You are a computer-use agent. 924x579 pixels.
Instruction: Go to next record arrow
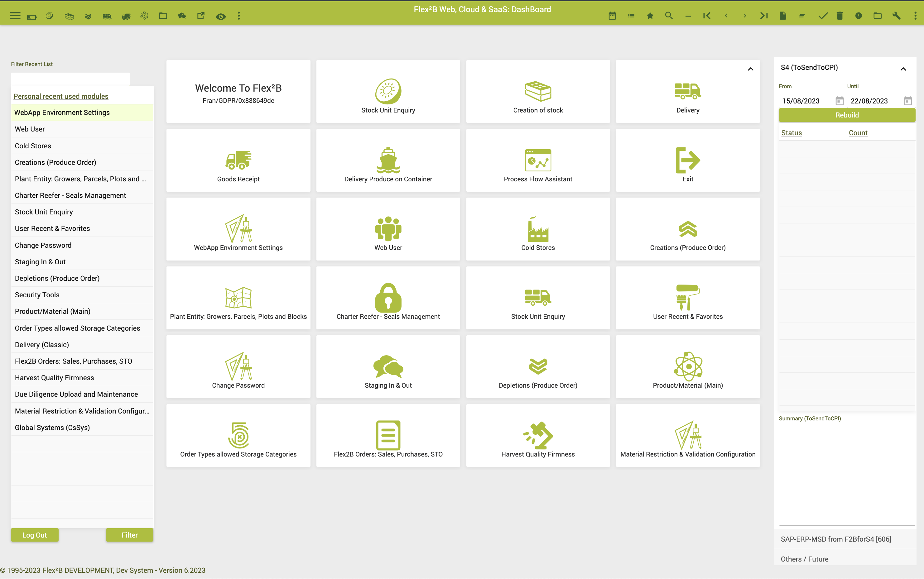(x=745, y=16)
